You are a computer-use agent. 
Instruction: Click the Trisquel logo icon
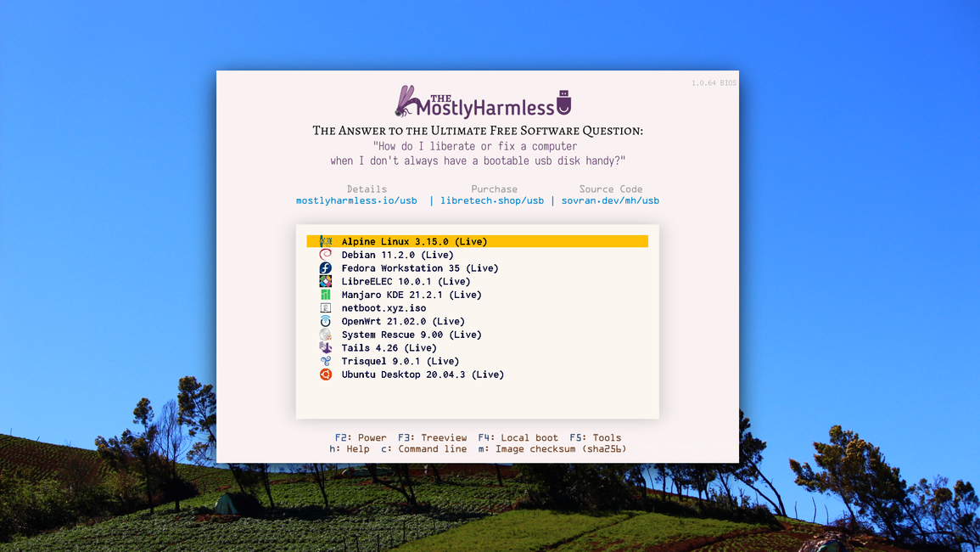pyautogui.click(x=326, y=361)
